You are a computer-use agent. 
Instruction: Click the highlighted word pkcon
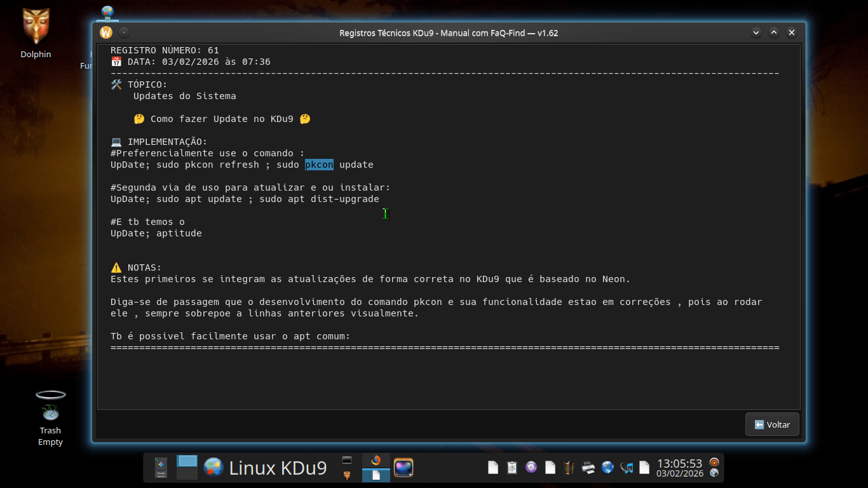tap(319, 165)
